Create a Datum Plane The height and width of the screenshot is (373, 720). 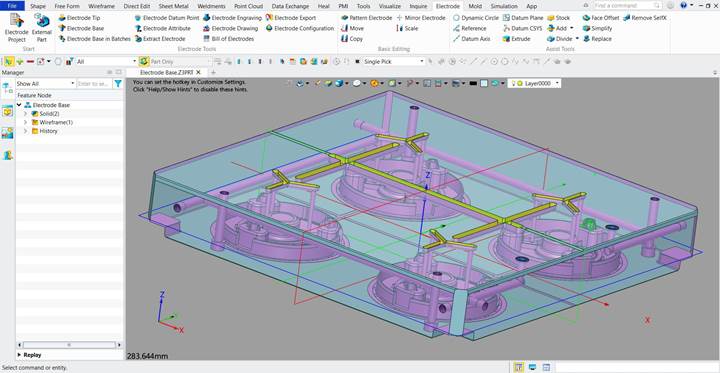[x=523, y=17]
